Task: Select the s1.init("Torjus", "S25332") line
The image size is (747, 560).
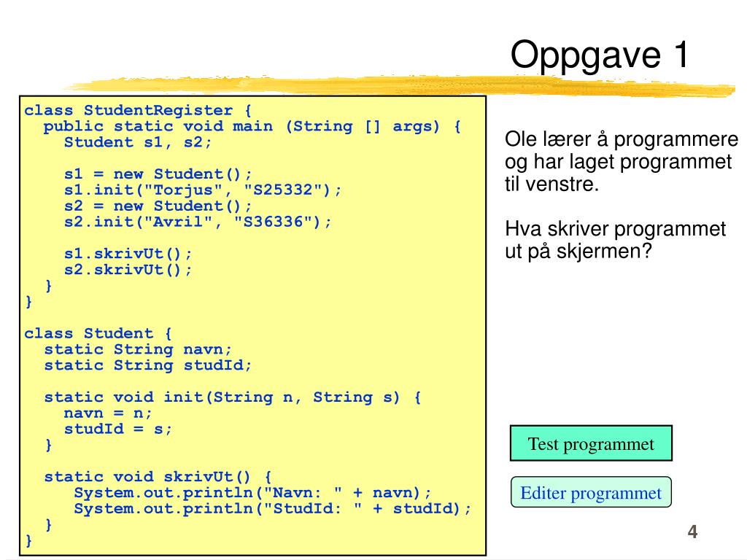Action: (203, 190)
